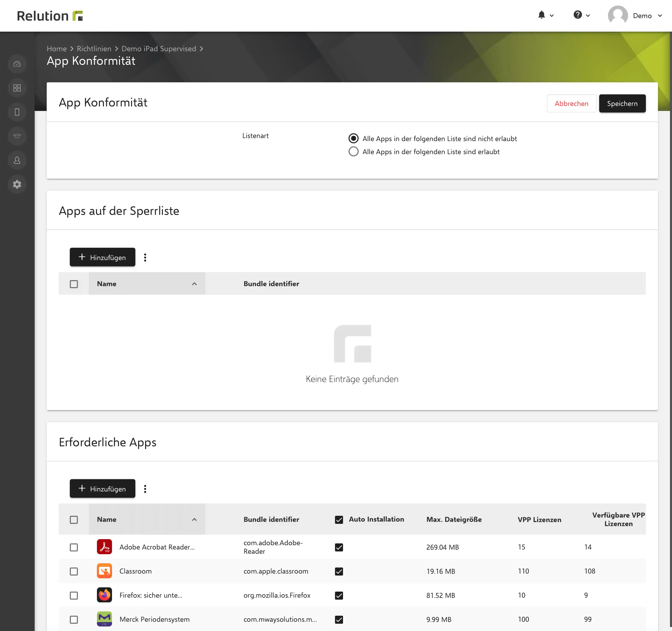This screenshot has width=672, height=631.
Task: Open the users sidebar icon
Action: (17, 160)
